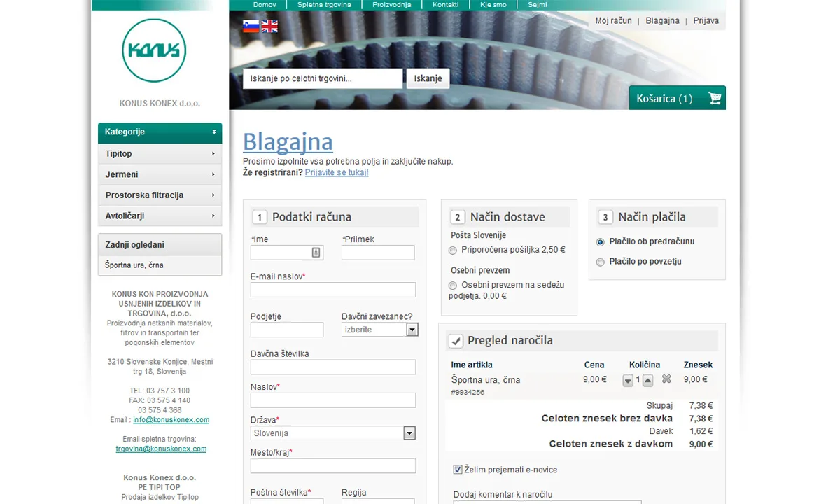
Task: Email trgovina@konuskonex.com link
Action: [162, 449]
